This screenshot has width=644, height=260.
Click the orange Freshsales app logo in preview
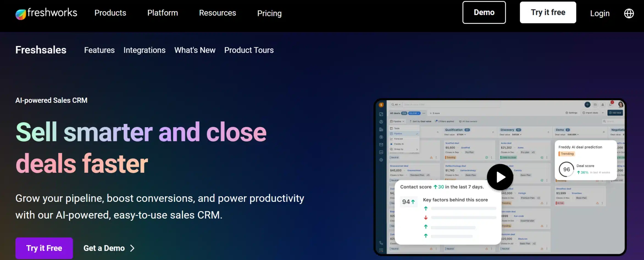tap(381, 105)
